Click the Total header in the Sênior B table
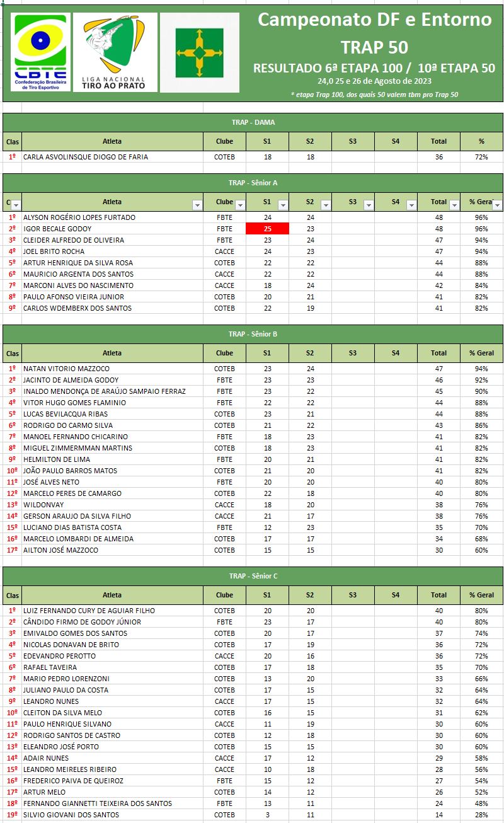 (438, 353)
